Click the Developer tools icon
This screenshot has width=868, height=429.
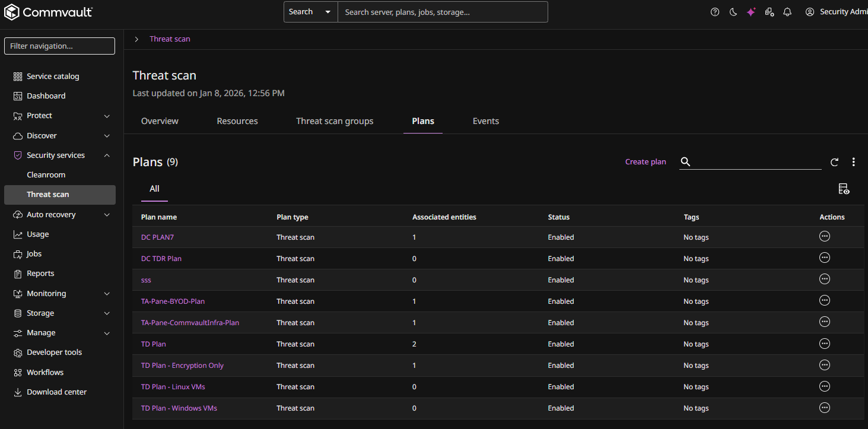(x=18, y=352)
